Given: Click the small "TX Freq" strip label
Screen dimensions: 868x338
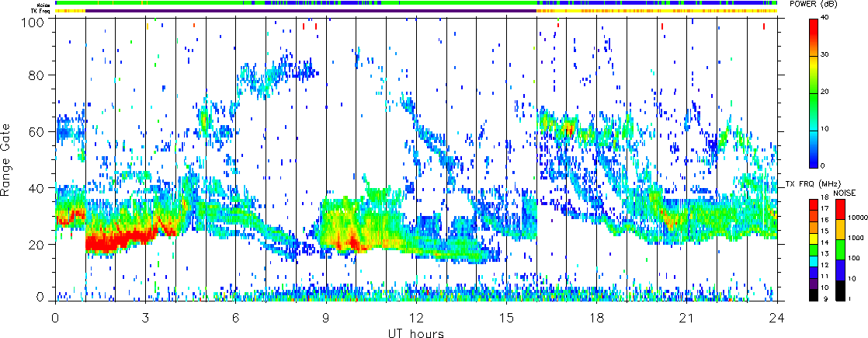Looking at the screenshot, I should (x=42, y=11).
